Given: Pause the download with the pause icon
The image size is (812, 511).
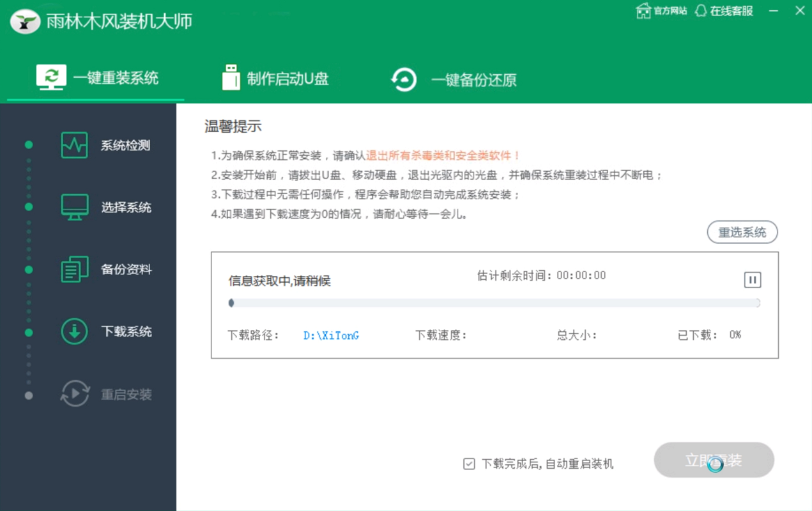Looking at the screenshot, I should point(753,280).
